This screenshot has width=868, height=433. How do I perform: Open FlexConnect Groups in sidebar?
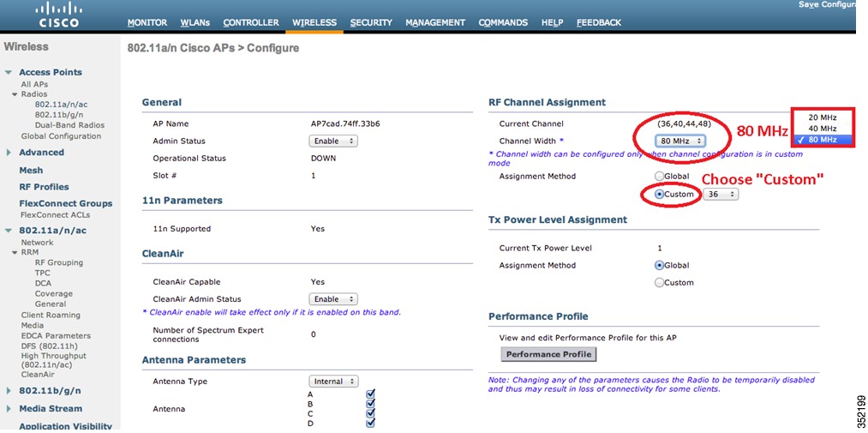[65, 203]
